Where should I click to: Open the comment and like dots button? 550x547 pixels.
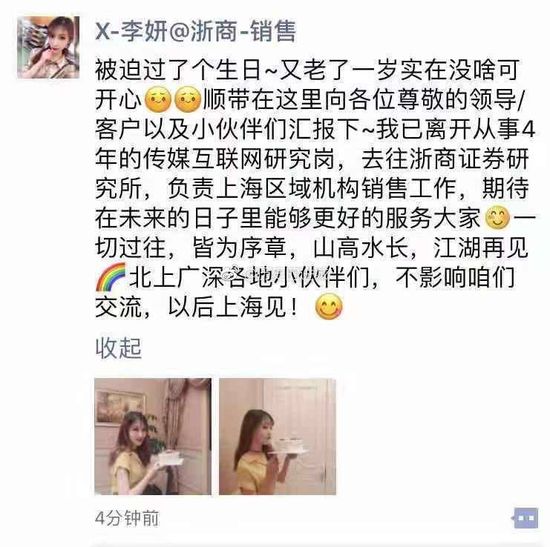click(525, 518)
